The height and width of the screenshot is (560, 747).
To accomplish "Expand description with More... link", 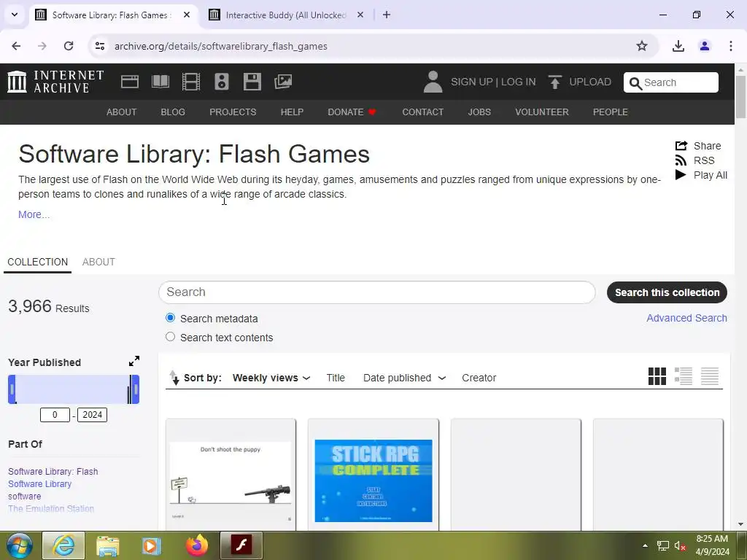I will tap(34, 214).
